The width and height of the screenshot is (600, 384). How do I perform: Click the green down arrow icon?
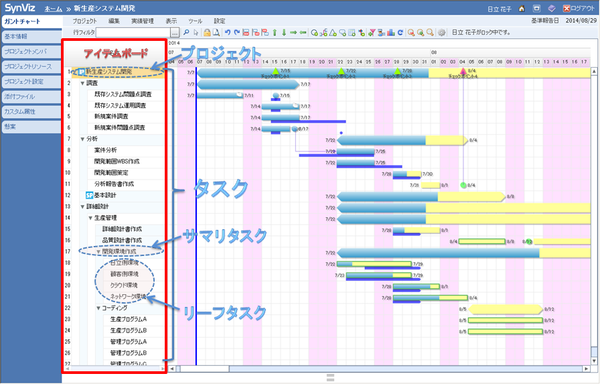point(284,33)
